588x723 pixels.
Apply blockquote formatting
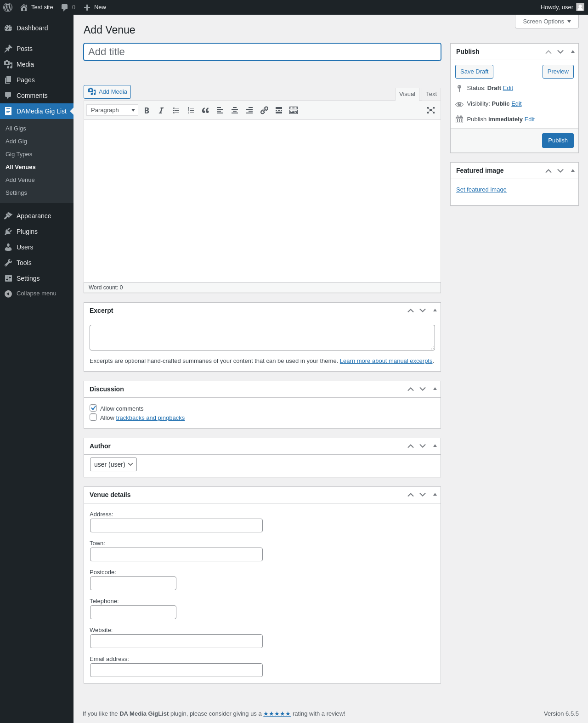205,110
